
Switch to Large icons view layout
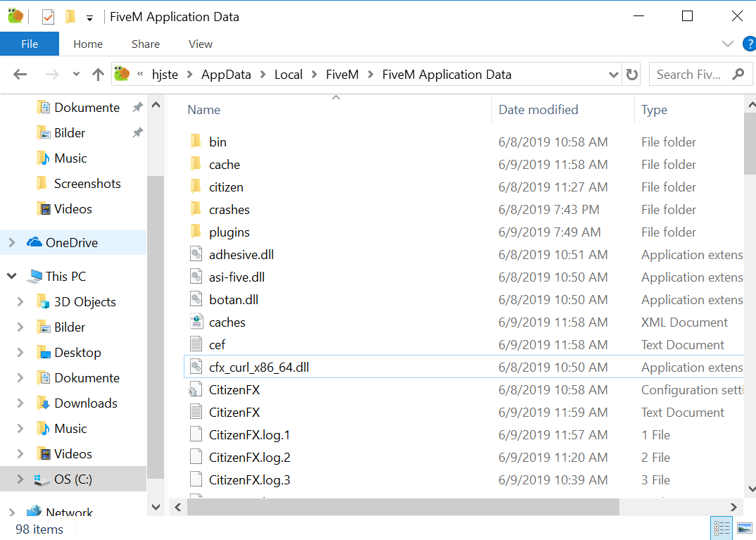(x=745, y=529)
